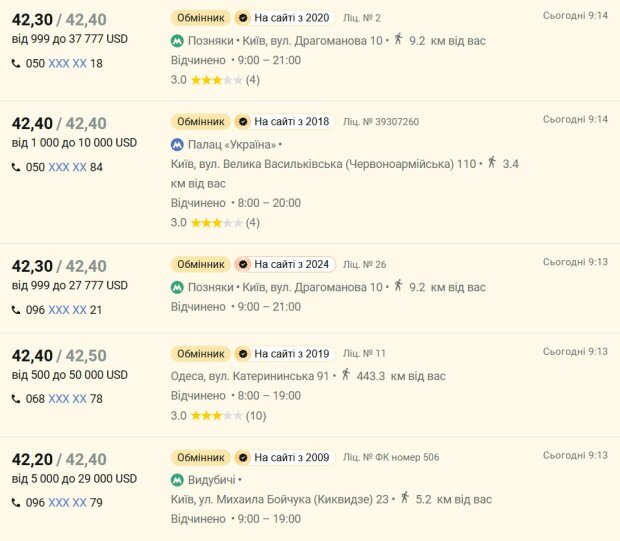Click verified badge icon in 'На сайті з 2020'

click(x=243, y=18)
